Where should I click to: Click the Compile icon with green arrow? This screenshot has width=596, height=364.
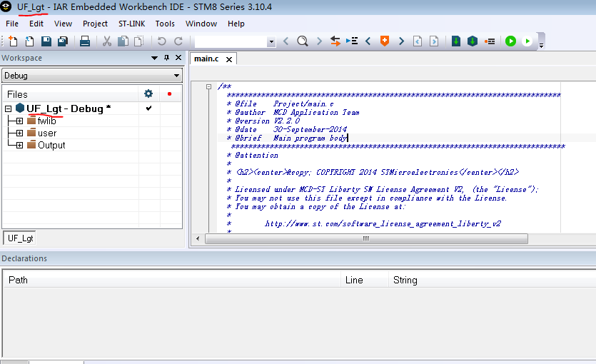point(456,41)
